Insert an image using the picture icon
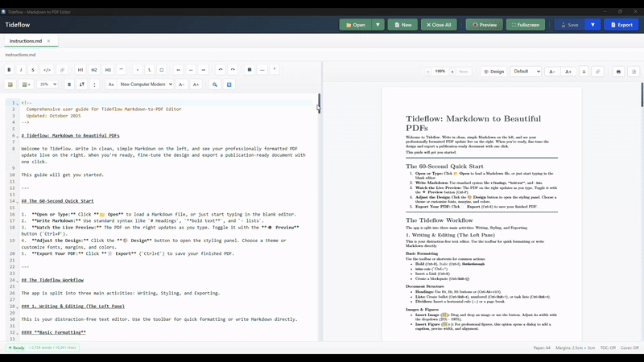This screenshot has height=362, width=644. 10,84
